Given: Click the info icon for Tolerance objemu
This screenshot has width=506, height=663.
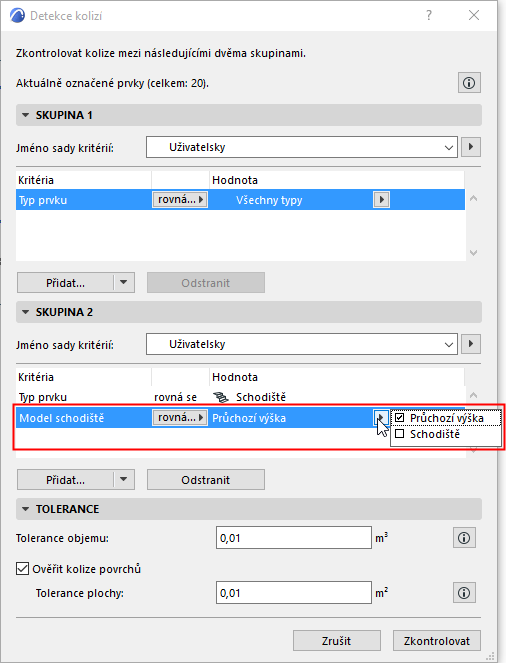Looking at the screenshot, I should click(464, 538).
